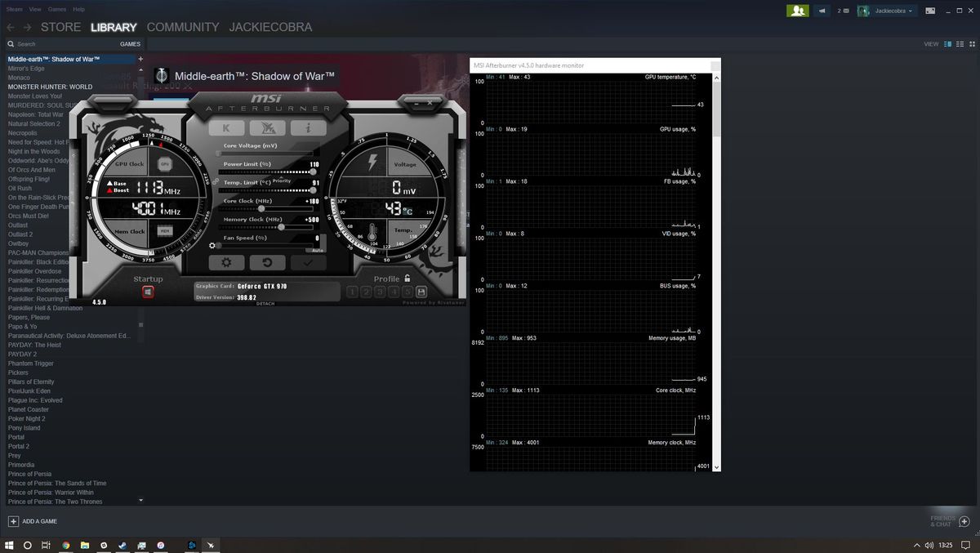The height and width of the screenshot is (553, 980).
Task: Toggle Auto fan speed control
Action: click(318, 250)
